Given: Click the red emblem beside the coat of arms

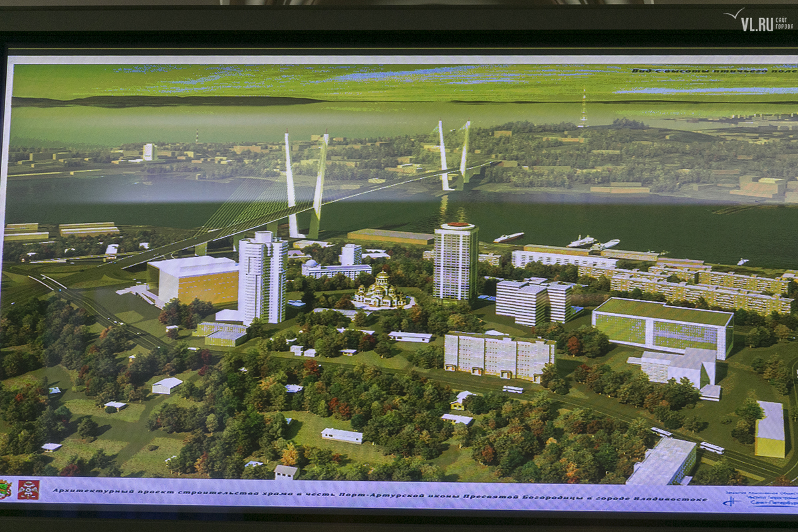Looking at the screenshot, I should (x=28, y=490).
